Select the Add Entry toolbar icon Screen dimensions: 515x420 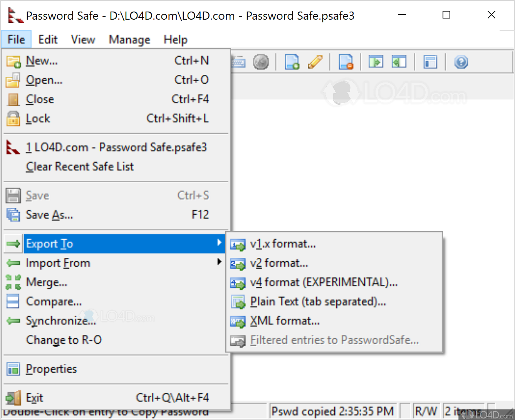[x=292, y=62]
